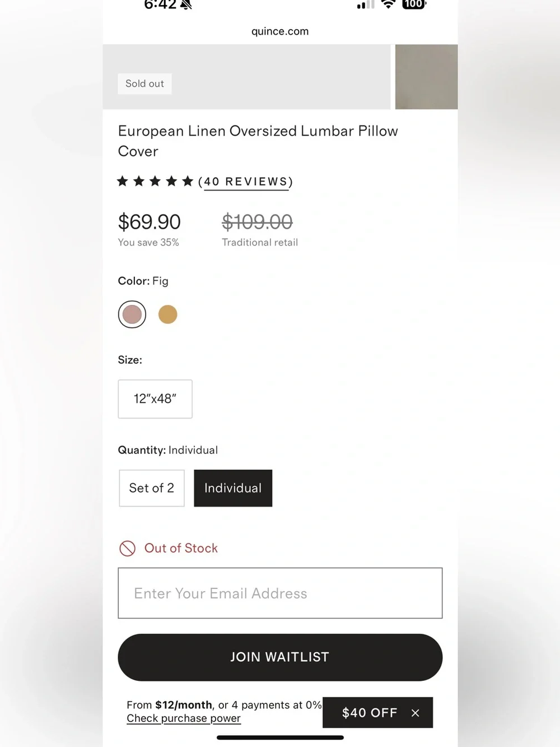
Task: Open the Check purchase power link
Action: coord(184,718)
